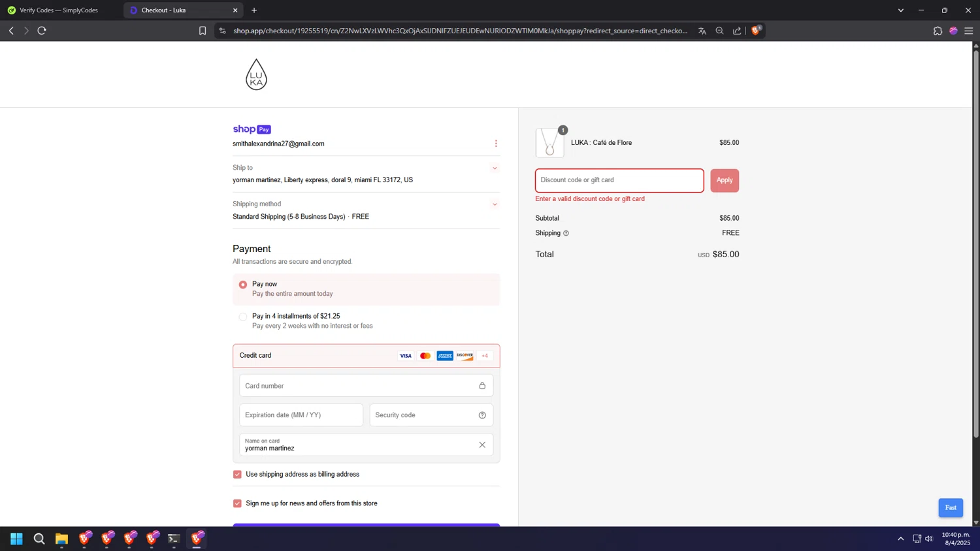Click the Mastercard icon
980x551 pixels.
(x=425, y=356)
